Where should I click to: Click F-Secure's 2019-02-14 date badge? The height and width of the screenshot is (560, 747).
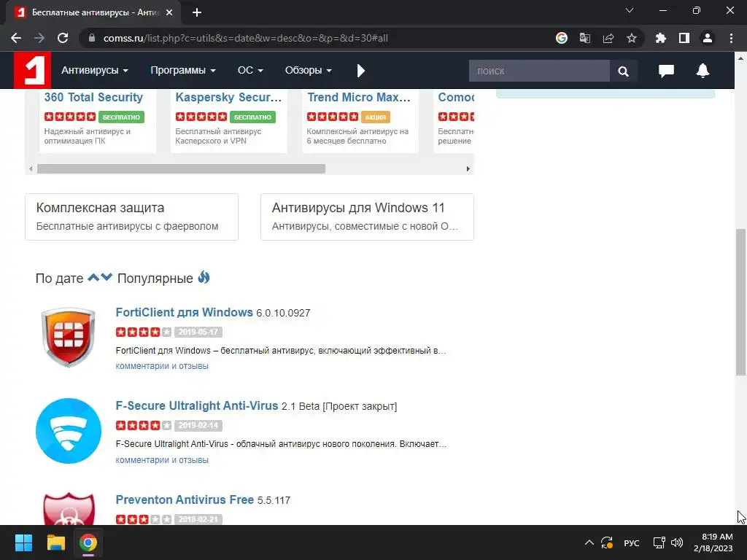[198, 425]
